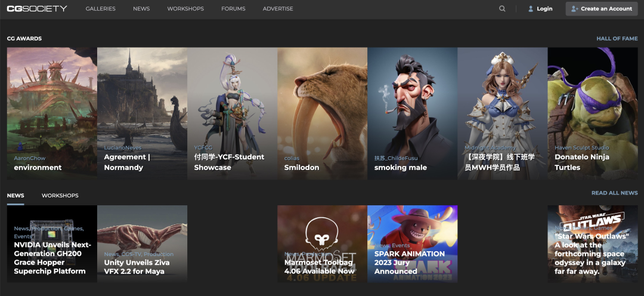Click the search magnifier icon
Screen dimensions: 644x296
502,8
